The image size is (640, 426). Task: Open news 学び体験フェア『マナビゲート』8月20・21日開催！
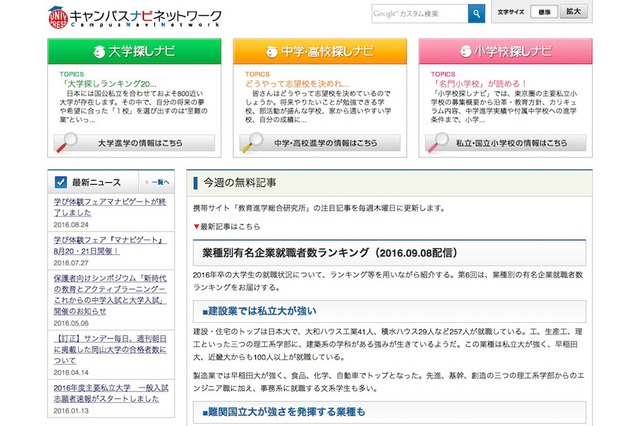109,245
